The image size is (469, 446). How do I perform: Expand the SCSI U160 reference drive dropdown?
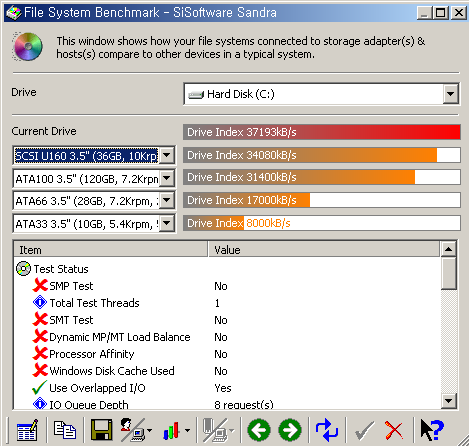pyautogui.click(x=166, y=155)
